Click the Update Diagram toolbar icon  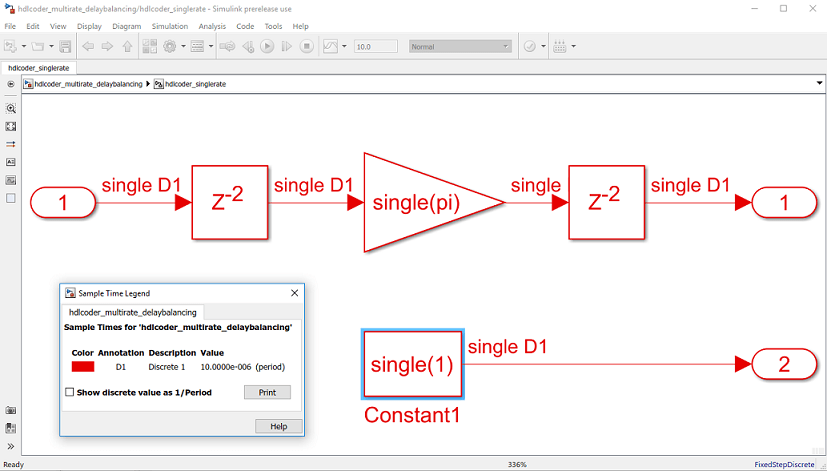coord(227,47)
